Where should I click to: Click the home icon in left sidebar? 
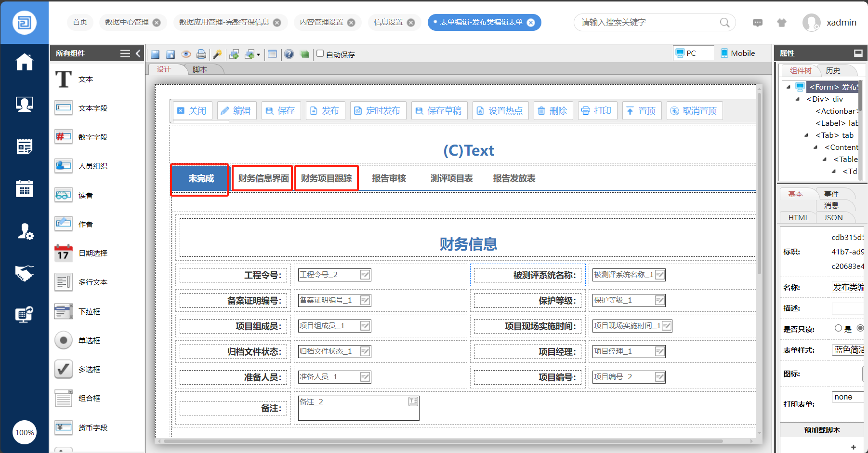[24, 62]
